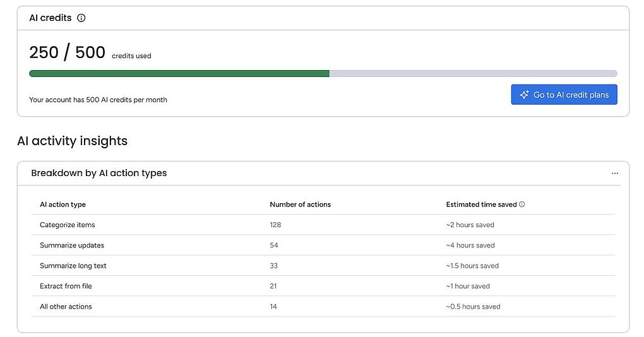Click the Breakdown by AI action types title
The height and width of the screenshot is (337, 644).
pos(99,173)
